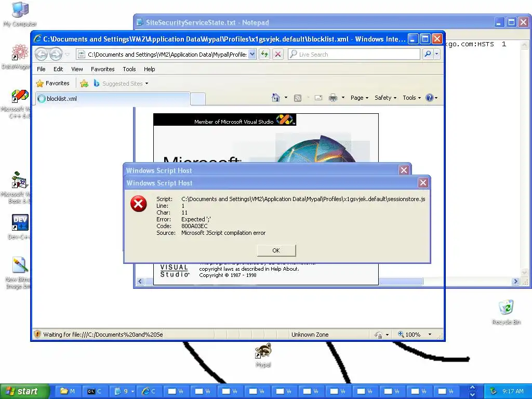The height and width of the screenshot is (399, 532).
Task: Click Notepad horizontal scrollbar left arrow
Action: [x=140, y=281]
